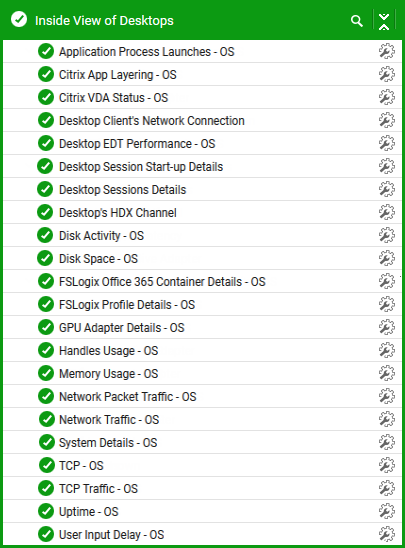The image size is (405, 548).
Task: Configure the TCP Traffic - OS test
Action: tap(386, 489)
